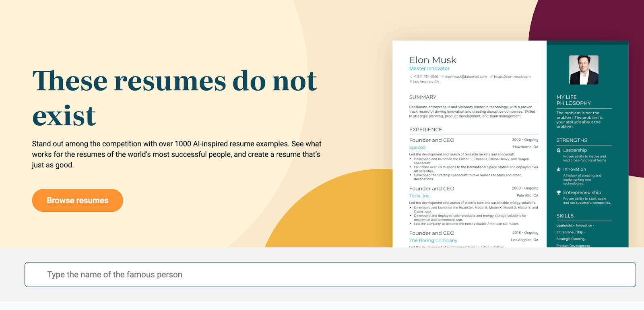Click the +1-541-754-3010 phone number
The width and height of the screenshot is (644, 310).
tap(426, 76)
